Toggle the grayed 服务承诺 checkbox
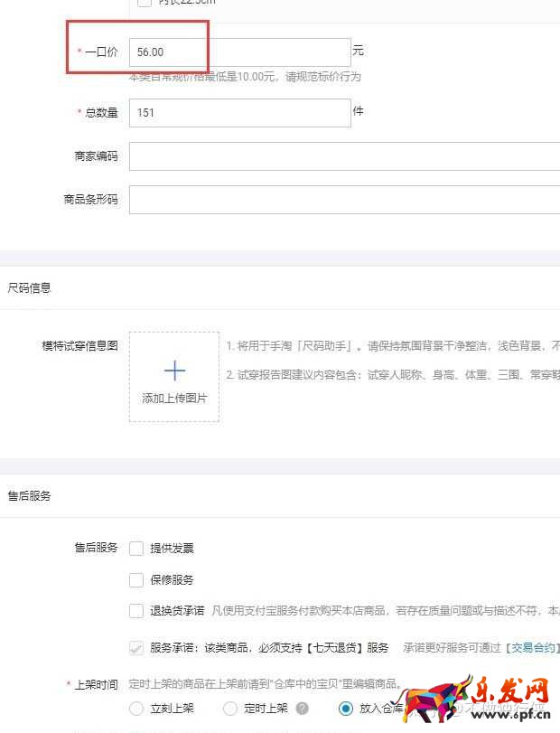560x733 pixels. pyautogui.click(x=136, y=648)
